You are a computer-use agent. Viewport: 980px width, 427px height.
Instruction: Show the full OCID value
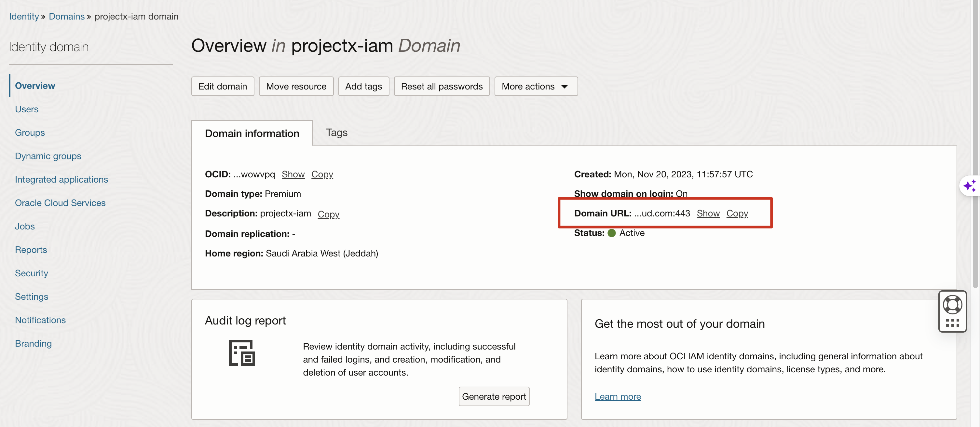293,174
